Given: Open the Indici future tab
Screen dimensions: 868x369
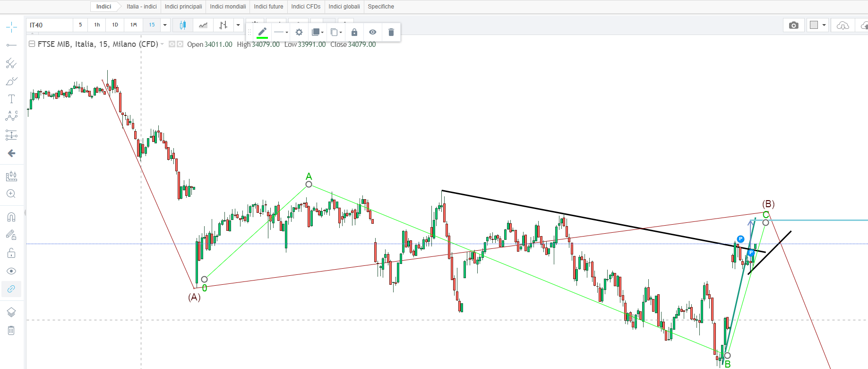Looking at the screenshot, I should click(x=268, y=7).
